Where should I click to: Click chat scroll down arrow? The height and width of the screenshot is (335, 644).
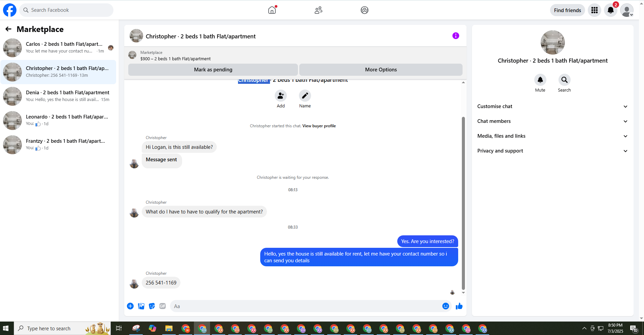(463, 293)
